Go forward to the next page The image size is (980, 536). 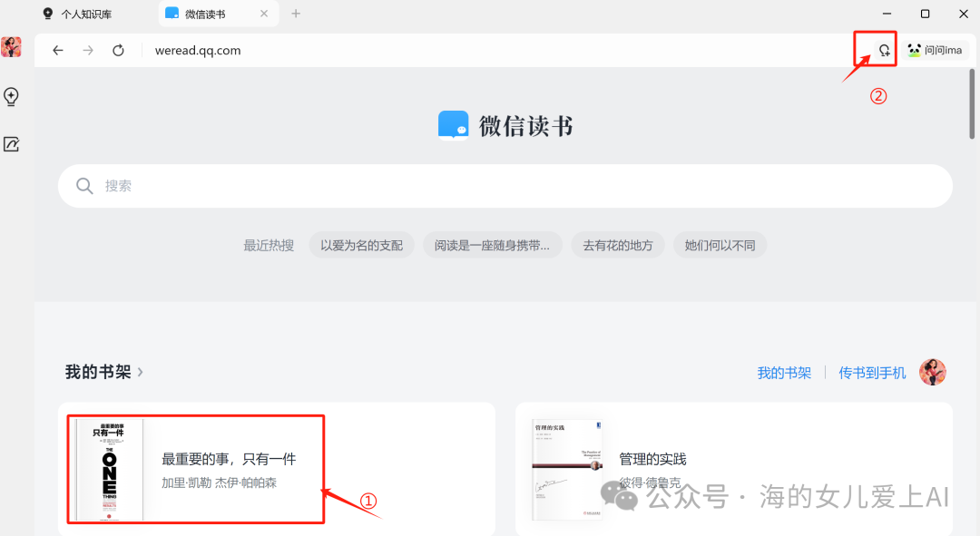(x=88, y=50)
